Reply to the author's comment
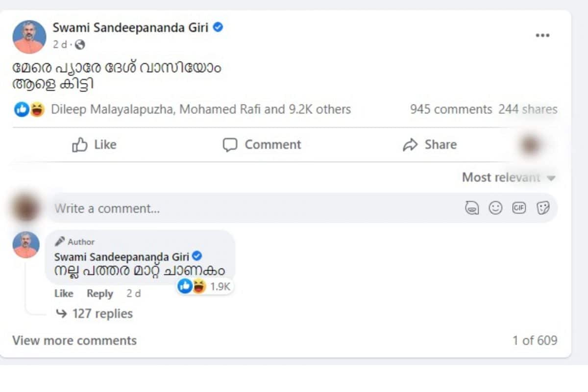Image resolution: width=588 pixels, height=392 pixels. [x=100, y=294]
